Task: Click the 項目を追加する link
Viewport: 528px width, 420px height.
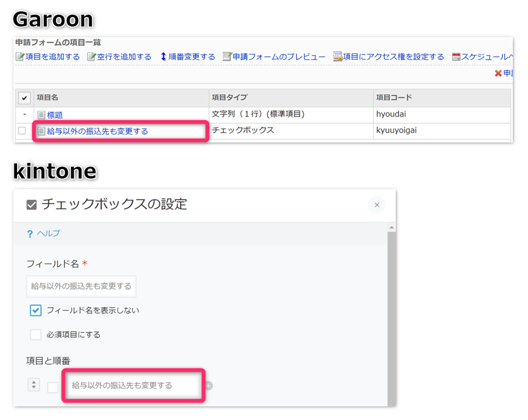Action: click(53, 57)
